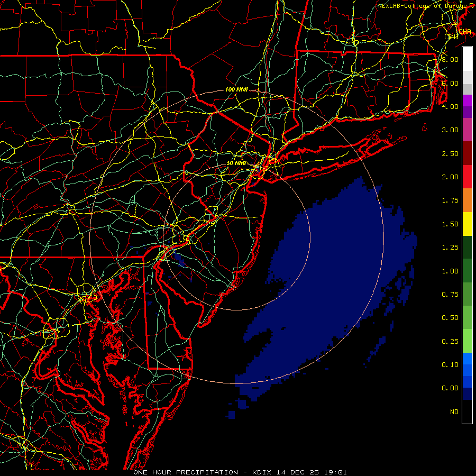Pick the pink legend swatch beside 3.00

(467, 130)
